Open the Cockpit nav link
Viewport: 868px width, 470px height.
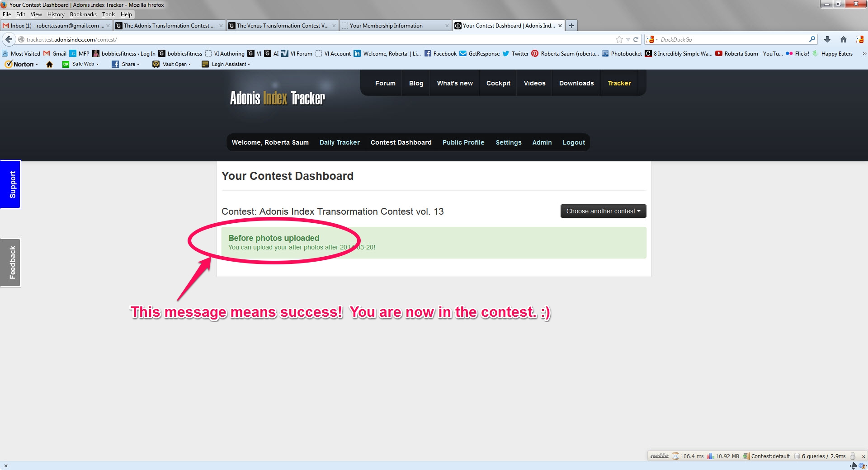(x=498, y=83)
